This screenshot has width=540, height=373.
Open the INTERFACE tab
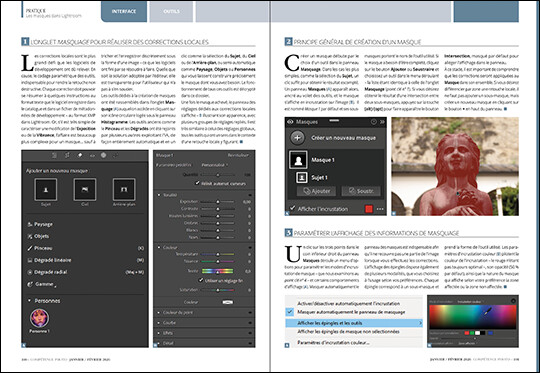[124, 11]
